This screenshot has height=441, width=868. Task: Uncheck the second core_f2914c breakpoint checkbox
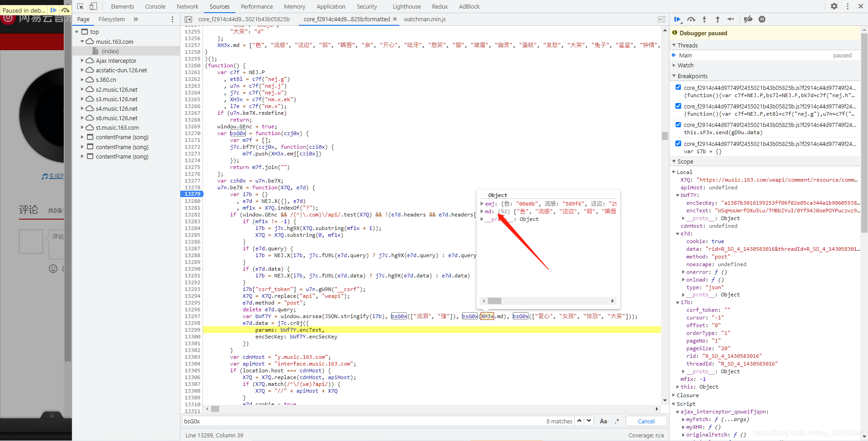tap(678, 106)
